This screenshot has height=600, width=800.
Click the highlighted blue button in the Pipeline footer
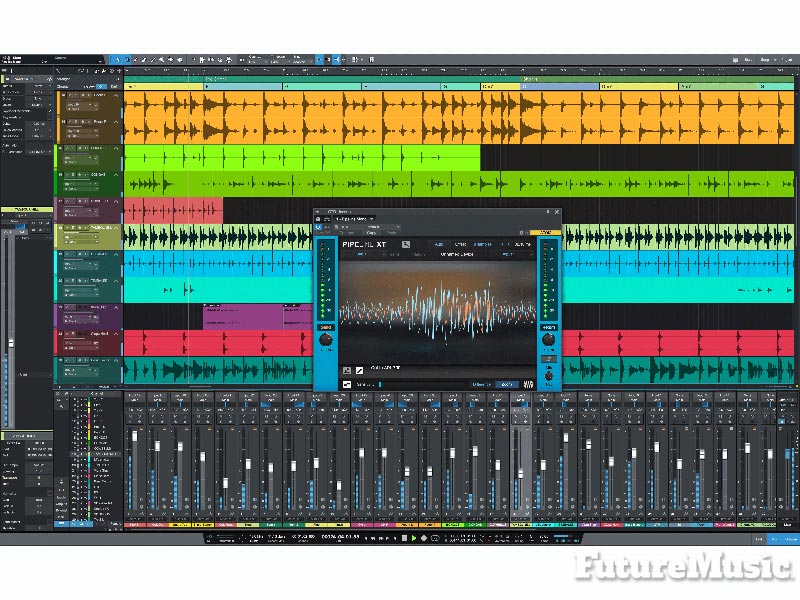(x=507, y=384)
